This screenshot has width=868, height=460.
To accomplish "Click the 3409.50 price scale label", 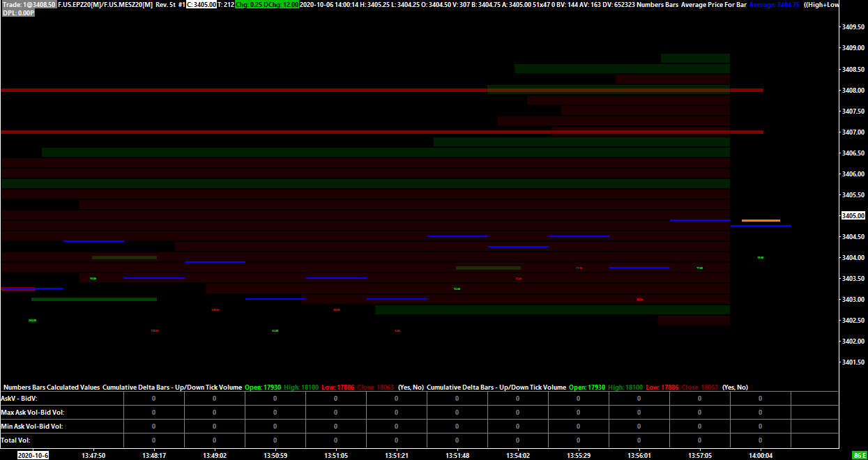I will pyautogui.click(x=853, y=27).
